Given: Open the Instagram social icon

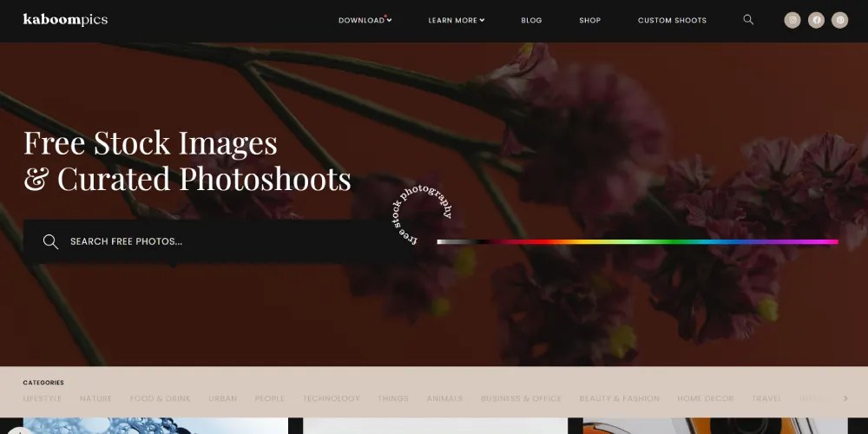Looking at the screenshot, I should click(792, 21).
